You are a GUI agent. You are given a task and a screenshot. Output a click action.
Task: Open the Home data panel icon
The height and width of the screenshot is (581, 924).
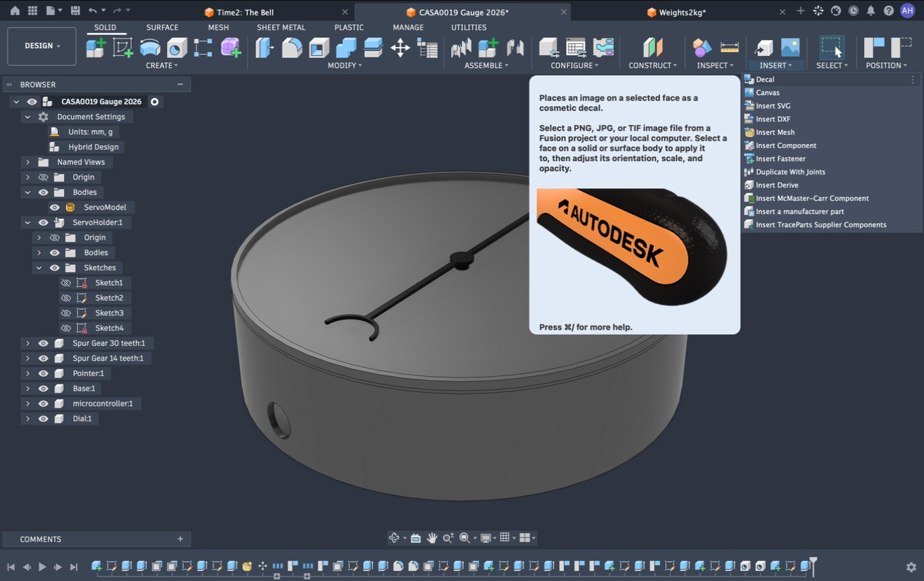14,11
